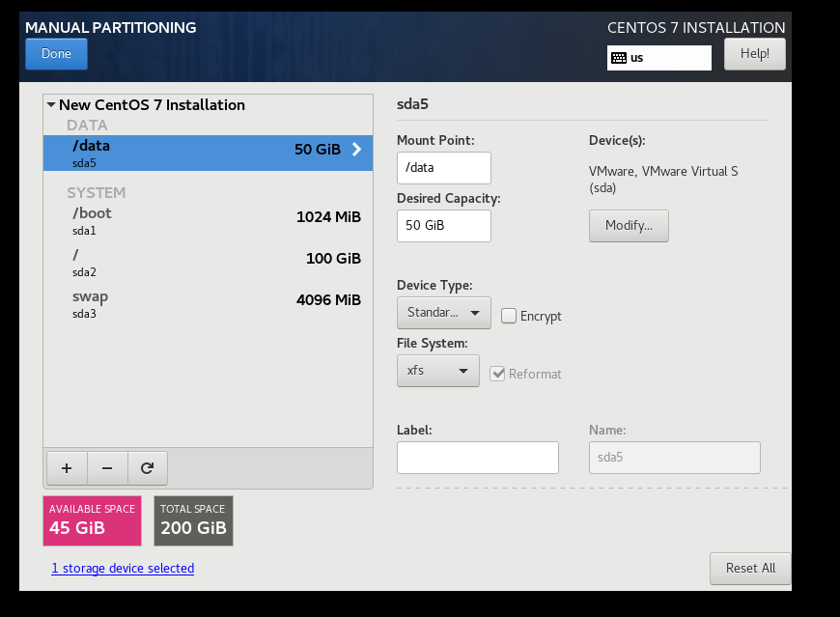Select the / root sda2 partition row

tap(208, 263)
